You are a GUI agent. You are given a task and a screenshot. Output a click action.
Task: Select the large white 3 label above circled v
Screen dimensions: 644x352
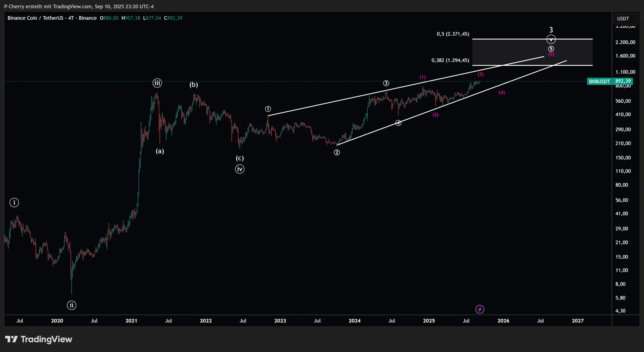coord(551,30)
